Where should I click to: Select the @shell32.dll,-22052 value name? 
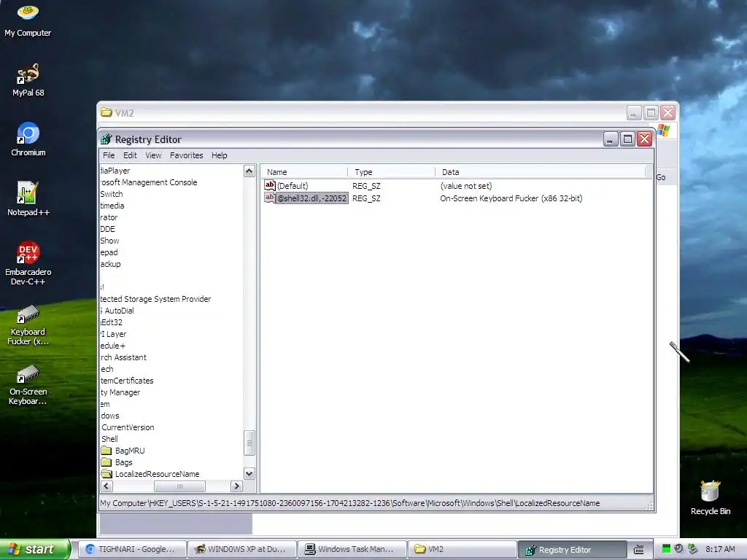[x=312, y=198]
